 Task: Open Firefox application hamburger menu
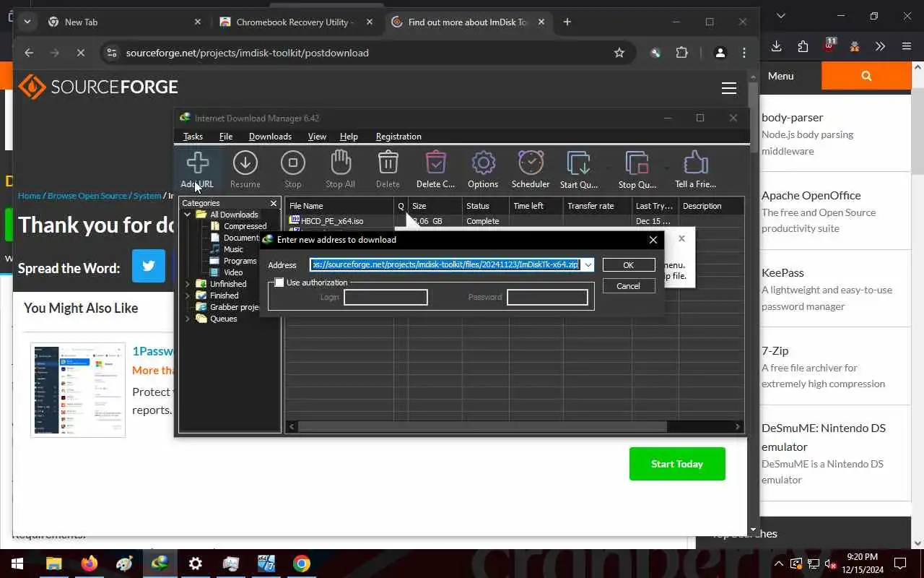click(907, 46)
